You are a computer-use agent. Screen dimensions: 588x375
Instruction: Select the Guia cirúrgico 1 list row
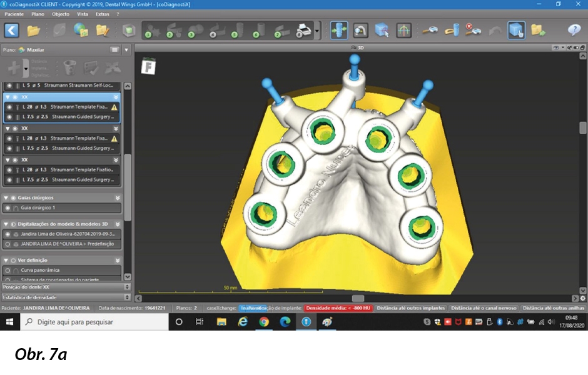point(63,208)
